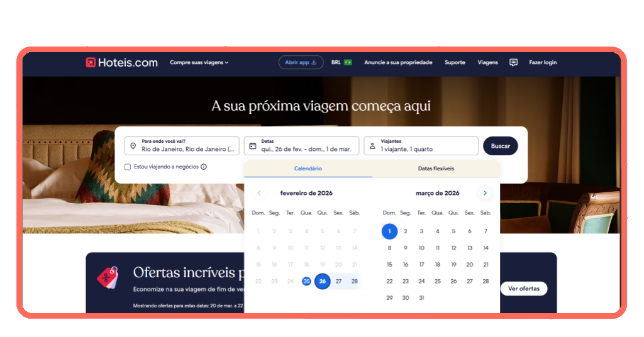Select March 17 in calendar
The image size is (644, 337).
point(421,265)
